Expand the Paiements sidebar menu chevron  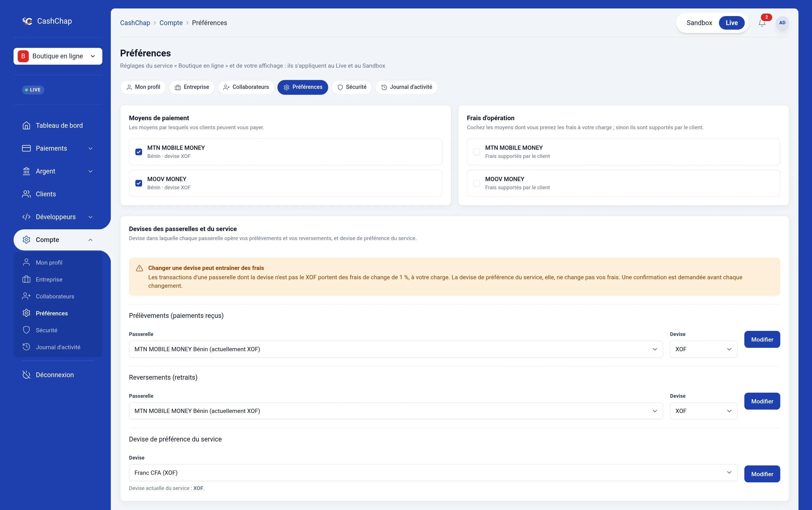coord(90,148)
